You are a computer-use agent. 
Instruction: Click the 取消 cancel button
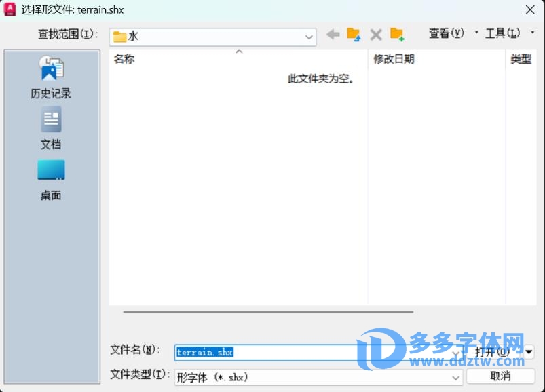(x=500, y=376)
